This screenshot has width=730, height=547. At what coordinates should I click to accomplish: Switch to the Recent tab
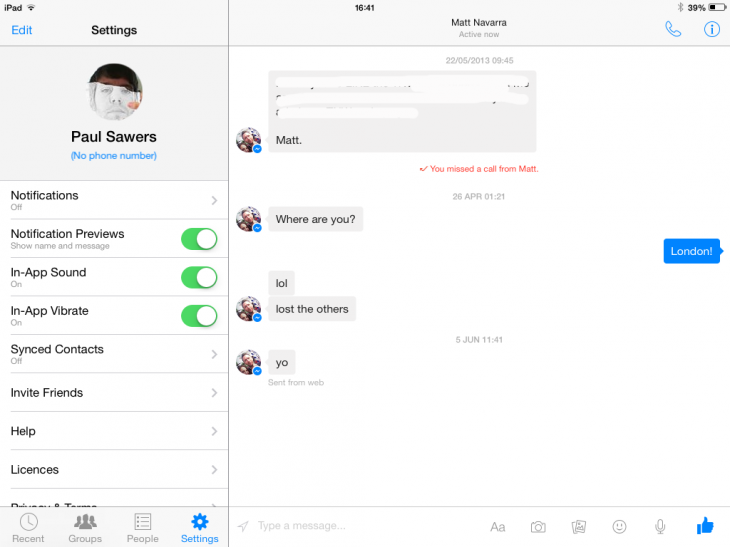[x=28, y=528]
